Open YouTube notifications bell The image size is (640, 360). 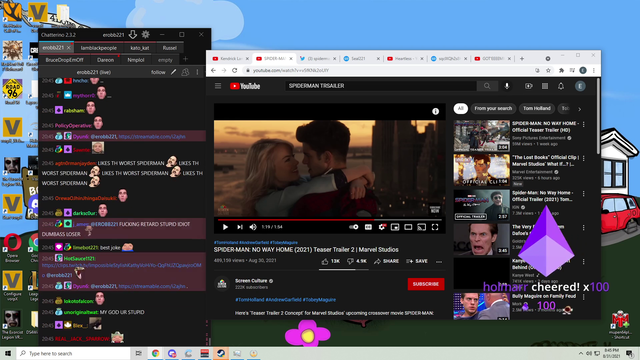click(x=561, y=86)
